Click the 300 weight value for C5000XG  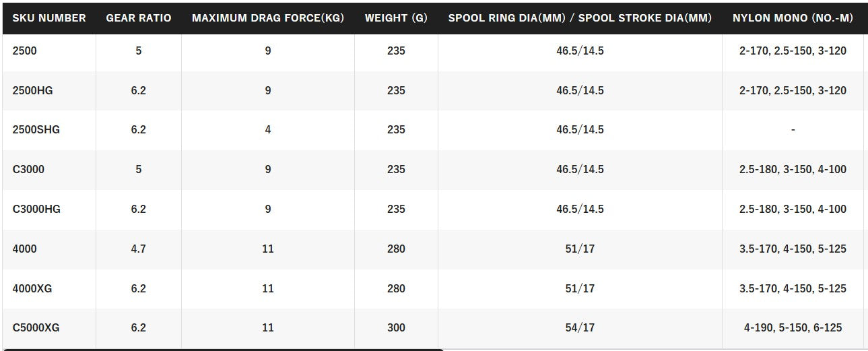coord(396,328)
